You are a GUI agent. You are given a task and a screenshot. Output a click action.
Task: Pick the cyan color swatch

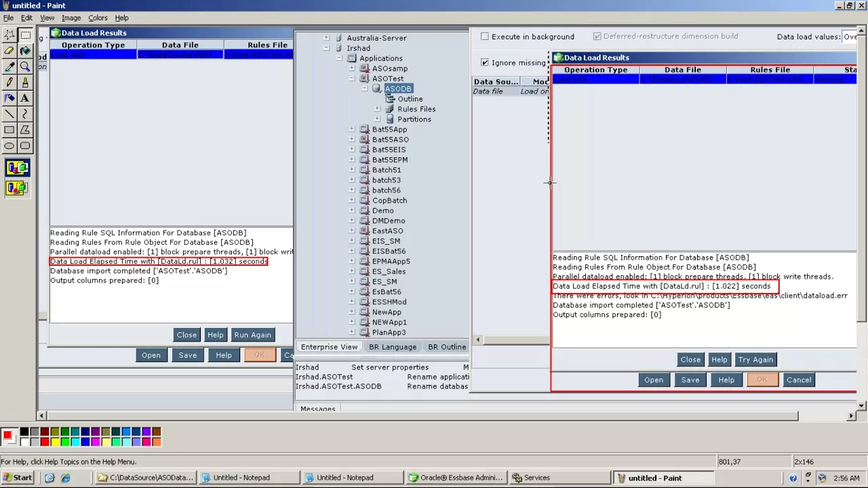point(75,442)
